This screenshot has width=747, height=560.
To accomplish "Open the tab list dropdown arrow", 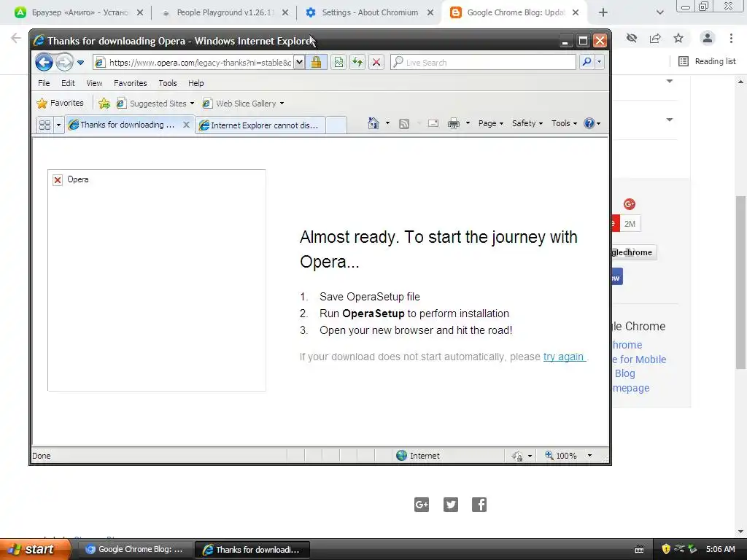I will pyautogui.click(x=58, y=125).
